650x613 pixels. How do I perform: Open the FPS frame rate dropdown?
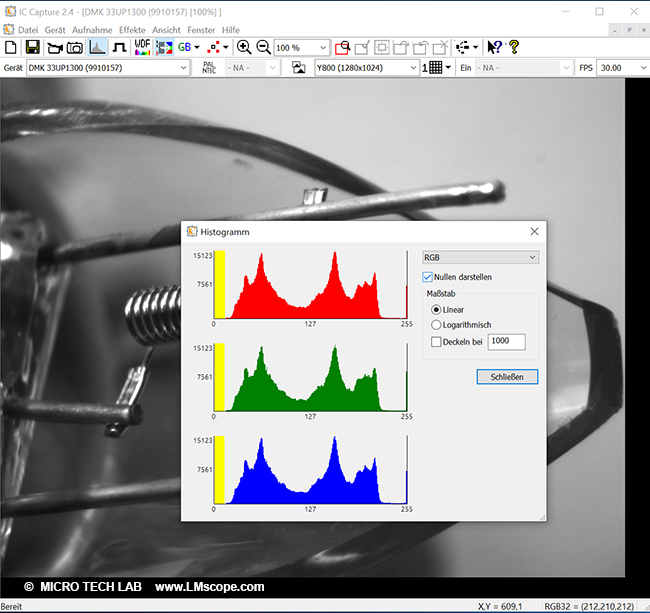tap(621, 68)
